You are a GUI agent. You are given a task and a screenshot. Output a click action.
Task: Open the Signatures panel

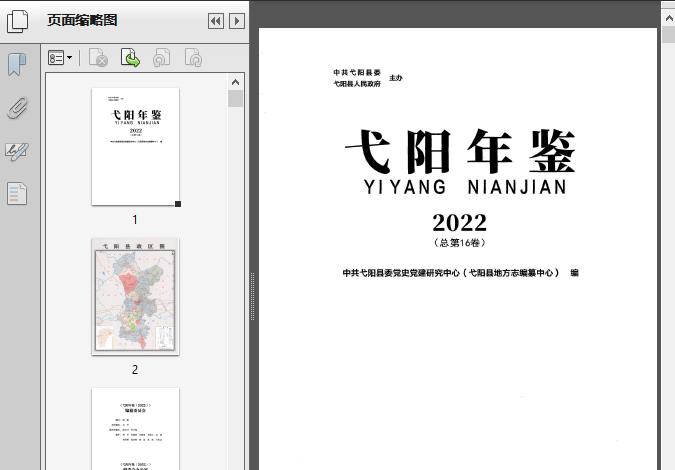pos(17,151)
